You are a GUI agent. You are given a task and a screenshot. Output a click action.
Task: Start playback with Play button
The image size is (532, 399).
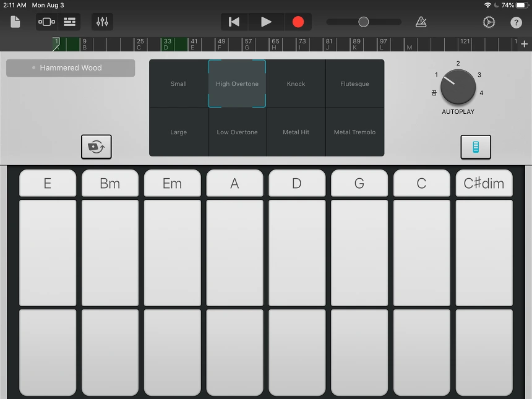(x=266, y=22)
